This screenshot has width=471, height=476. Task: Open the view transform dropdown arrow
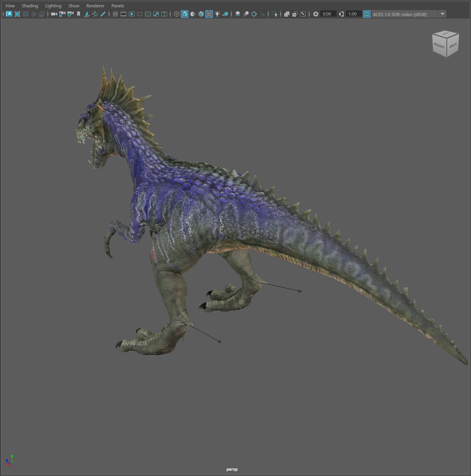coord(442,14)
